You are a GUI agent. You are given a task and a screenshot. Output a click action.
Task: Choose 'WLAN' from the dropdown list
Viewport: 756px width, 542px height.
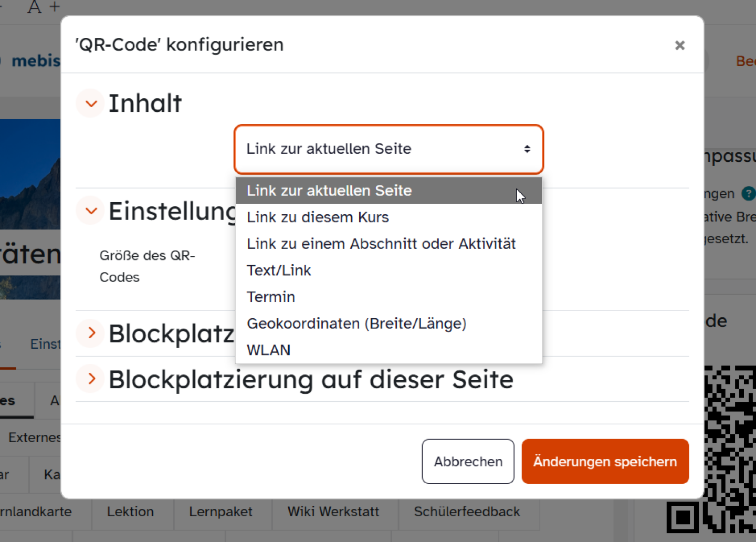(268, 350)
